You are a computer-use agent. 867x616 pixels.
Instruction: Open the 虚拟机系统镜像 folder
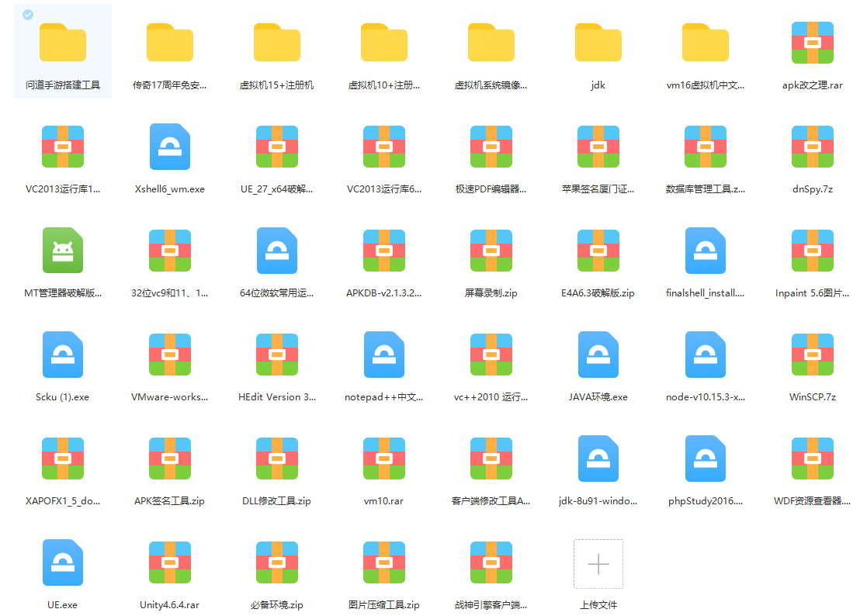[x=491, y=43]
